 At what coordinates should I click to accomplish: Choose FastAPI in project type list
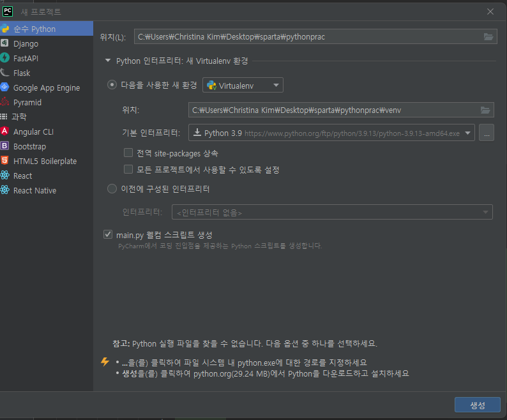point(26,58)
